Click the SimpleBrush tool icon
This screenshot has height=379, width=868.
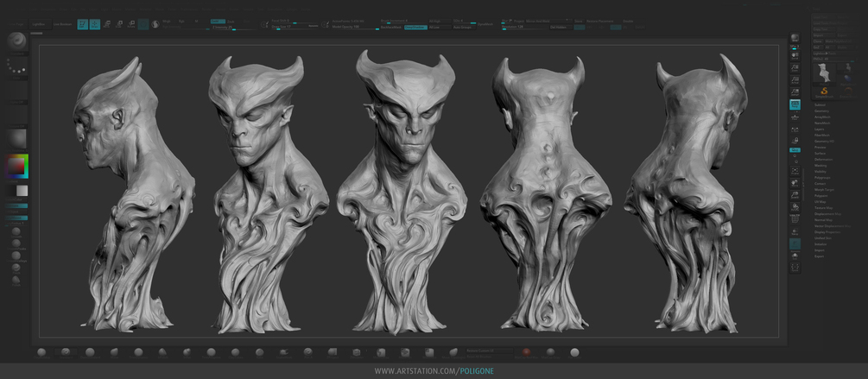824,92
